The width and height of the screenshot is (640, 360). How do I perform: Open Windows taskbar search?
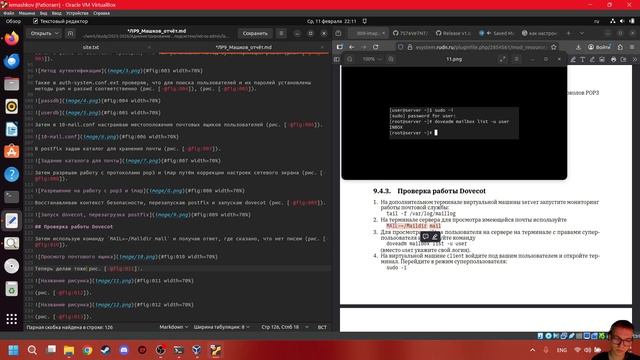pos(32,350)
